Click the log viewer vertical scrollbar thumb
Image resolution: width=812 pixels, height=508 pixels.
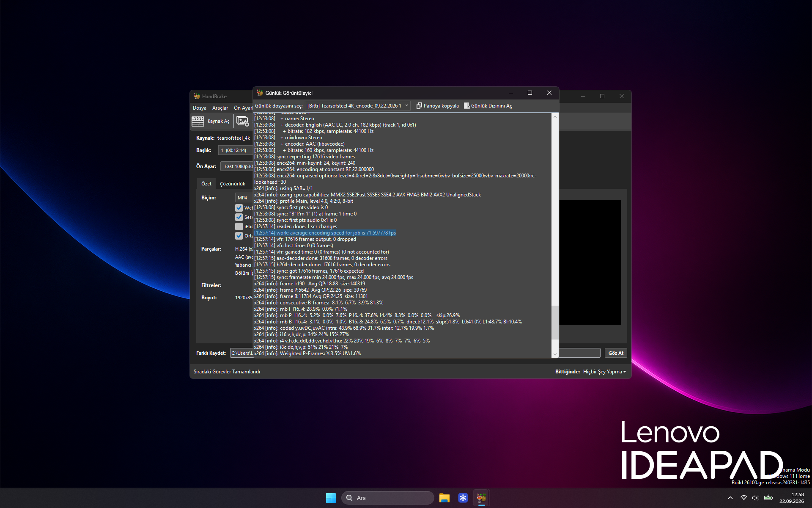tap(555, 322)
